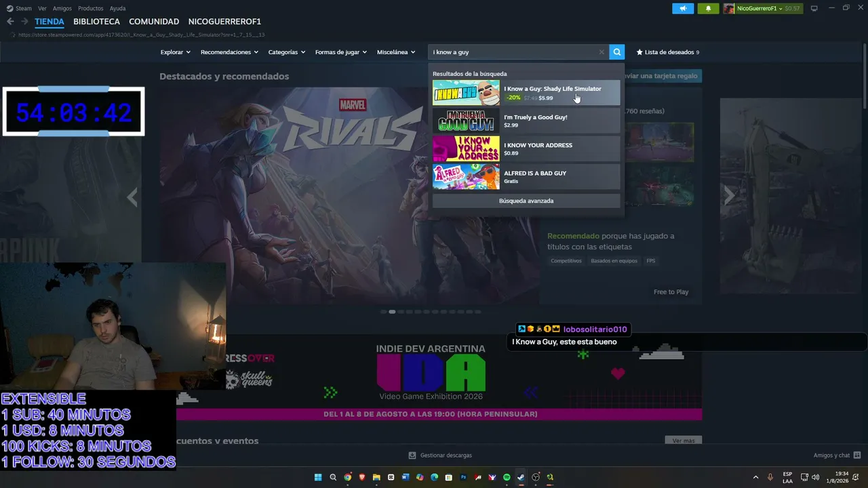Switch to the TIENDA tab
The height and width of the screenshot is (488, 868).
pyautogui.click(x=50, y=22)
